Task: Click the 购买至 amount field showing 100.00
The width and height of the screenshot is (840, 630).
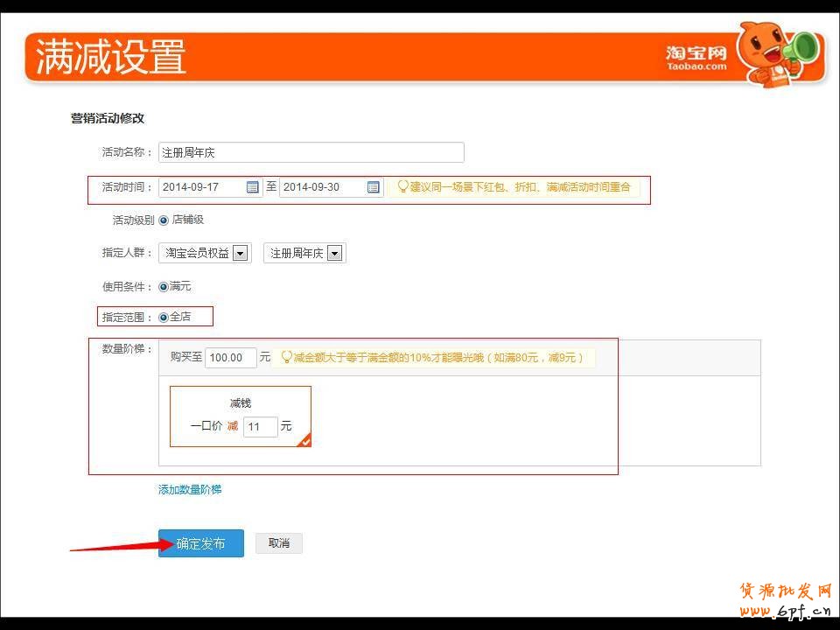Action: (x=231, y=357)
